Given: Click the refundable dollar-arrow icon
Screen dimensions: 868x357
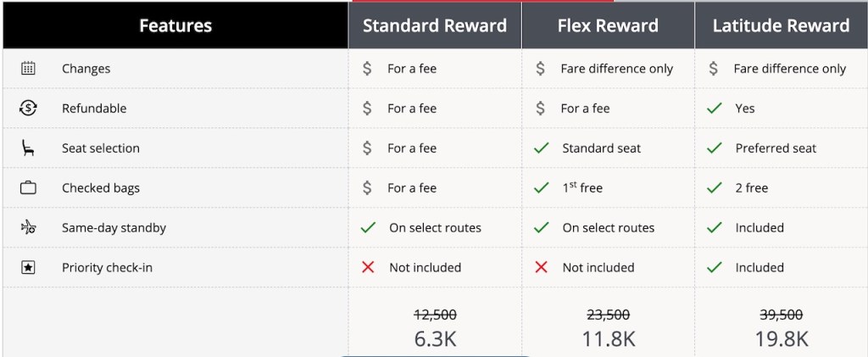Looking at the screenshot, I should point(28,109).
